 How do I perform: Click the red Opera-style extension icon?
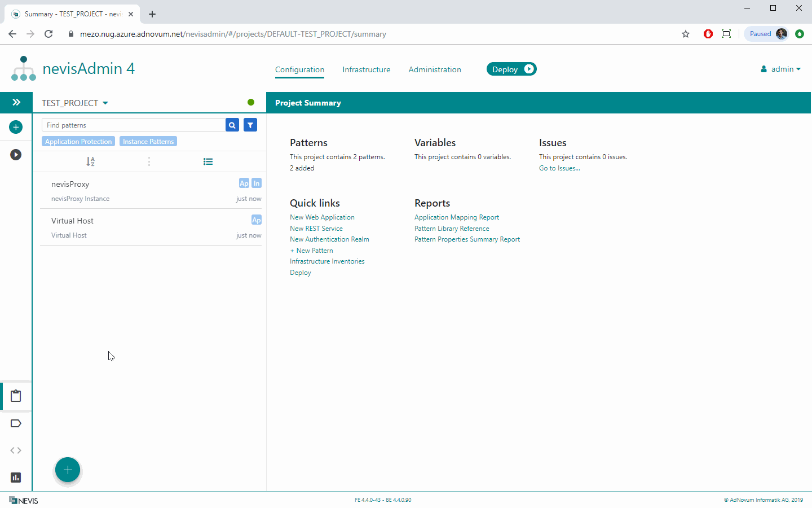(x=708, y=34)
